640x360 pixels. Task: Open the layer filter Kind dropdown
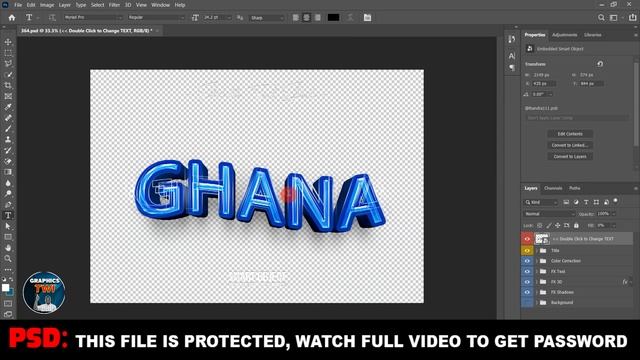coord(541,202)
